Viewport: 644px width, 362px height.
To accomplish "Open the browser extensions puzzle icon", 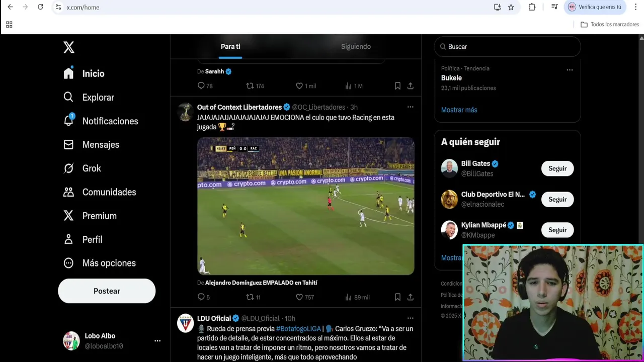I will pyautogui.click(x=532, y=7).
